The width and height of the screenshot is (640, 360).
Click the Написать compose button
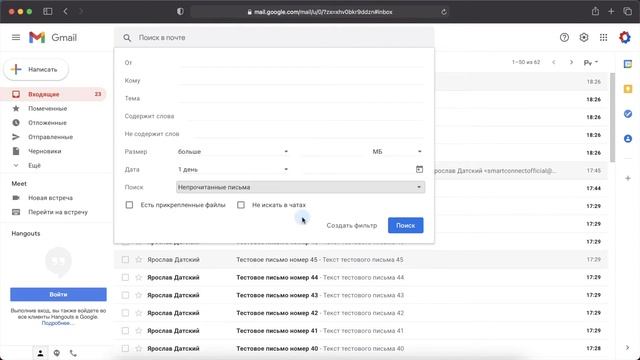pyautogui.click(x=36, y=69)
